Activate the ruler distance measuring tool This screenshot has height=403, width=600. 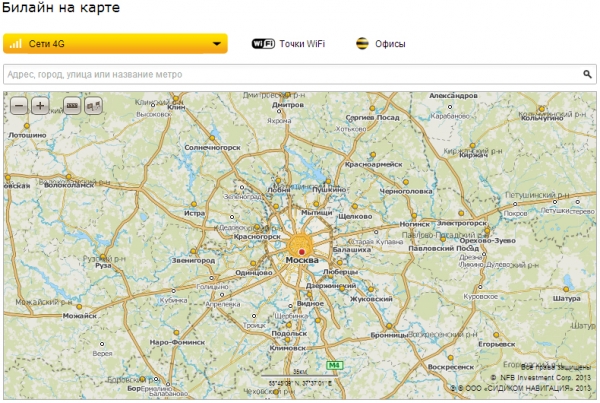pos(72,106)
